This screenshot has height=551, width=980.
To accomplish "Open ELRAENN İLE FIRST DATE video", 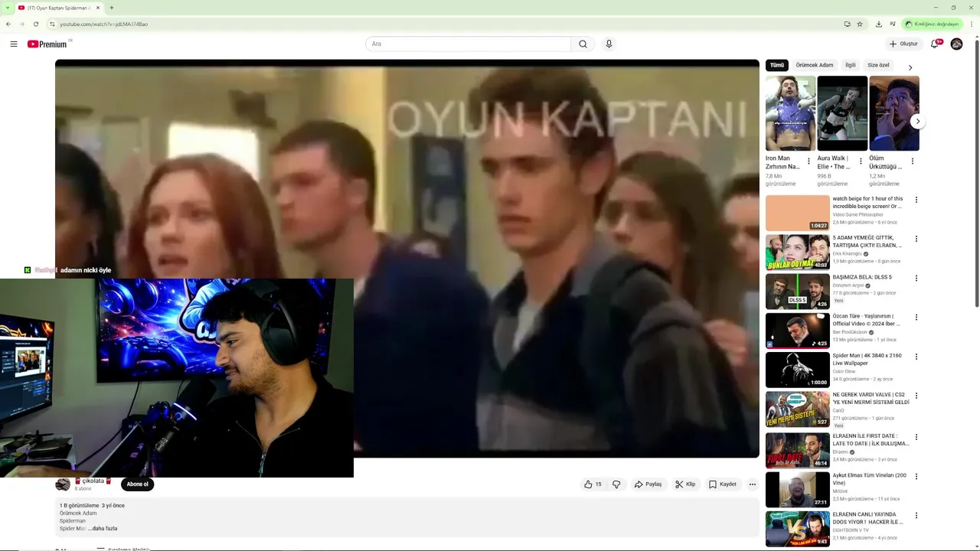I will pos(871,439).
